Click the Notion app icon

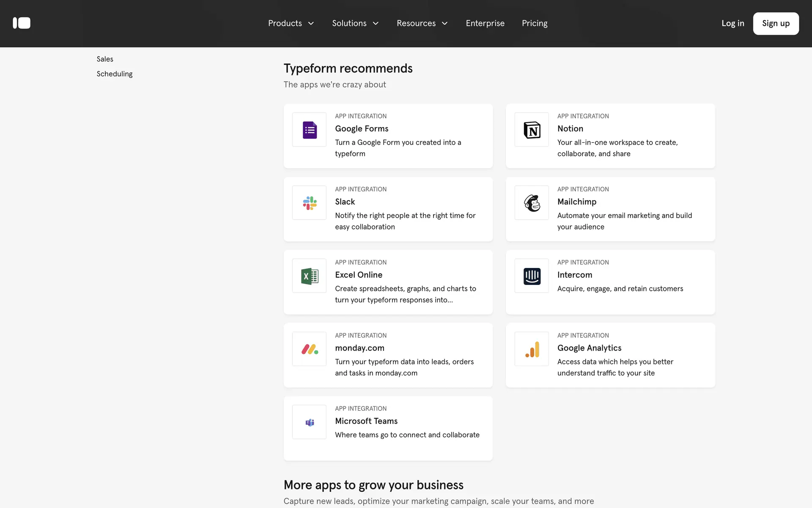pyautogui.click(x=532, y=130)
